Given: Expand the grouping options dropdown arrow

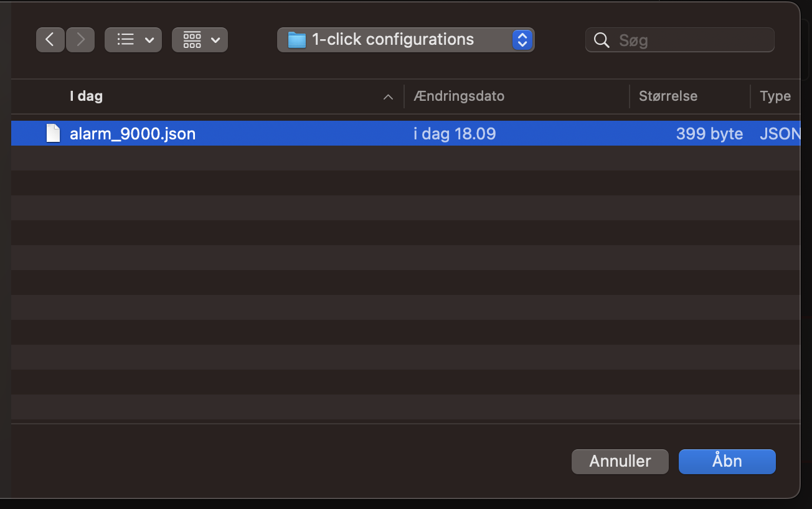Looking at the screenshot, I should (215, 40).
